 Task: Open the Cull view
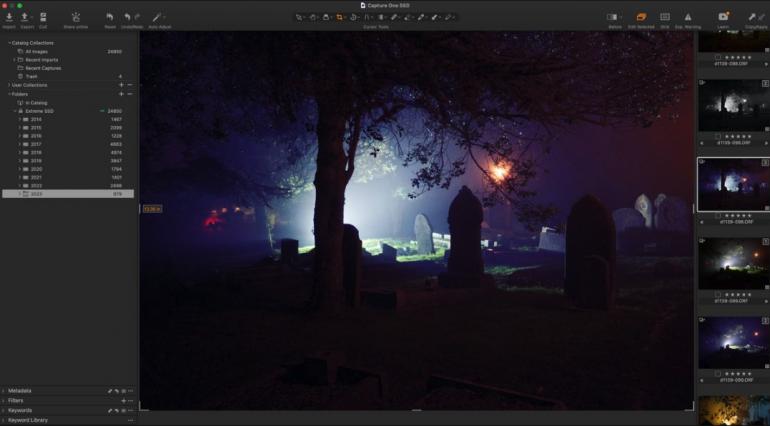pyautogui.click(x=43, y=17)
